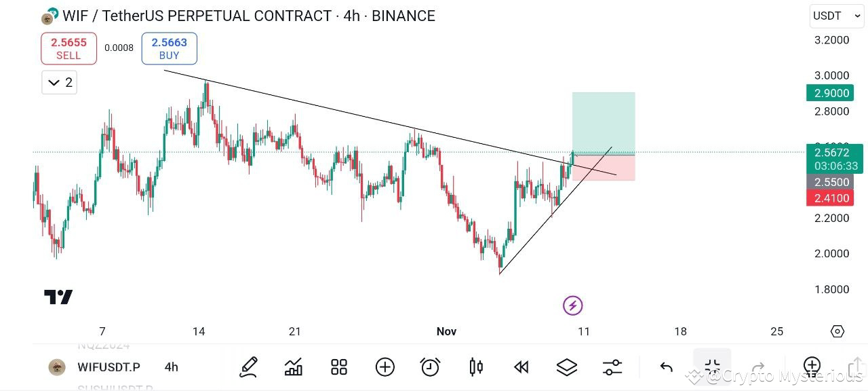
Task: Open chart settings via sliders icon
Action: 611,367
